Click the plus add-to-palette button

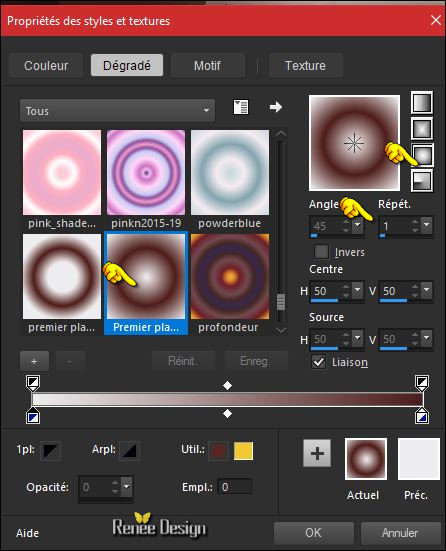(x=317, y=453)
